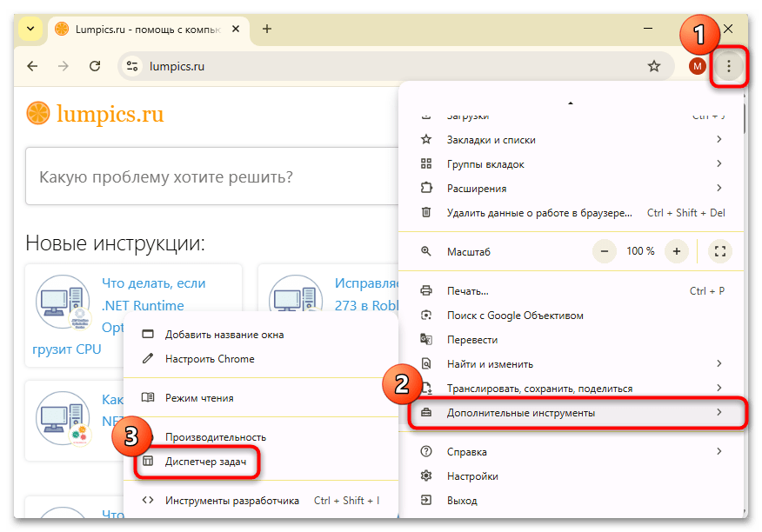Open Производительность from the submenu
Viewport: 762px width, 532px height.
click(x=261, y=436)
